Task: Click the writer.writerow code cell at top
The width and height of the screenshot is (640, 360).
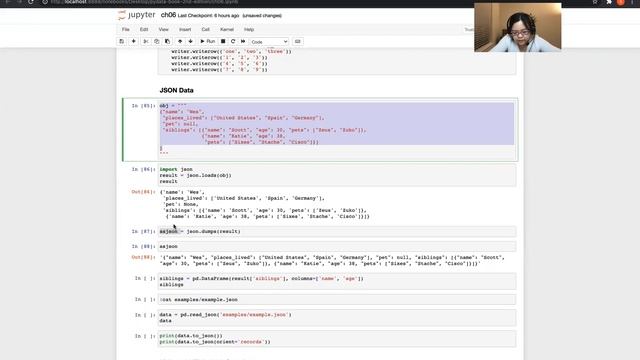Action: 337,61
